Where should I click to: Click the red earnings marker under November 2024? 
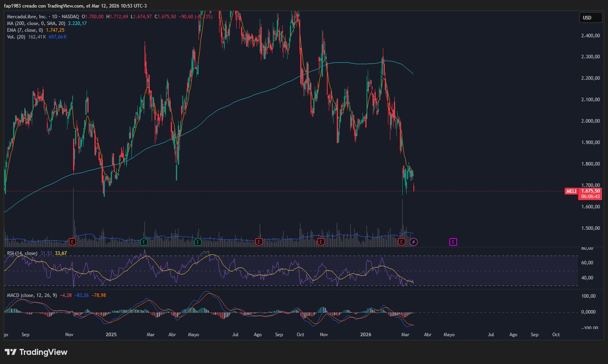point(72,242)
